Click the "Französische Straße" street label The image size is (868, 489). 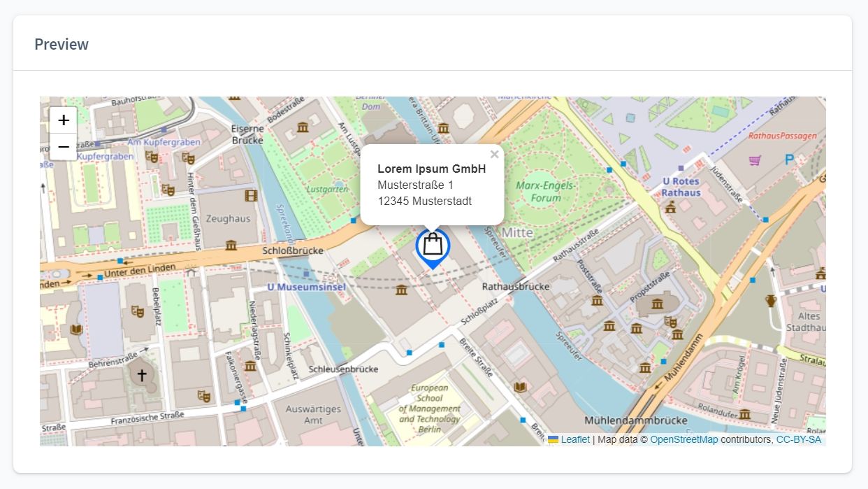click(147, 419)
